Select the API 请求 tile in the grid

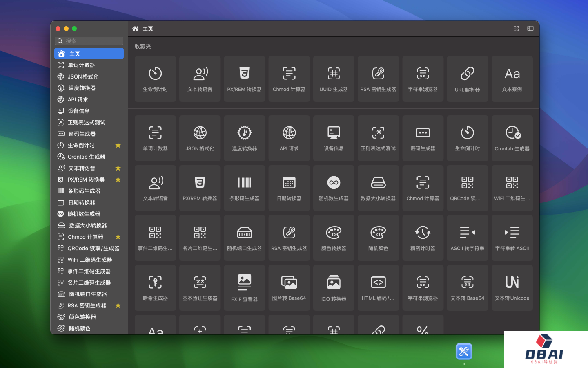point(289,138)
